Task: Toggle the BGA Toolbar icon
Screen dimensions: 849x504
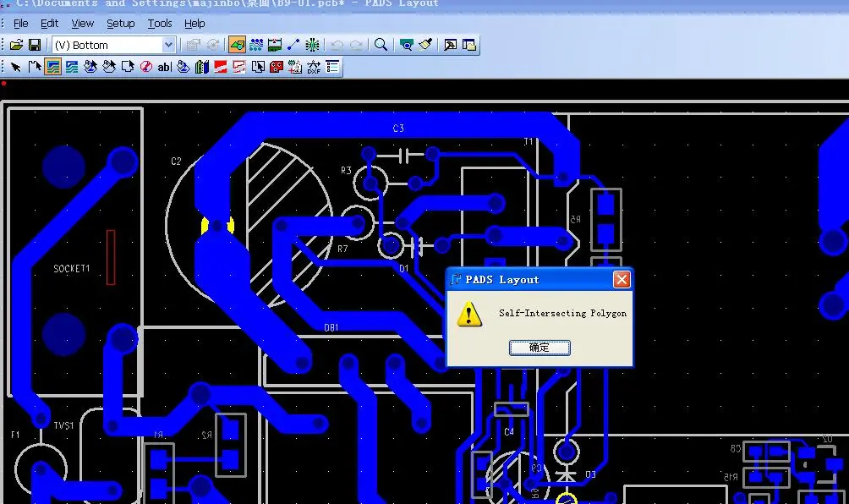Action: click(x=312, y=45)
